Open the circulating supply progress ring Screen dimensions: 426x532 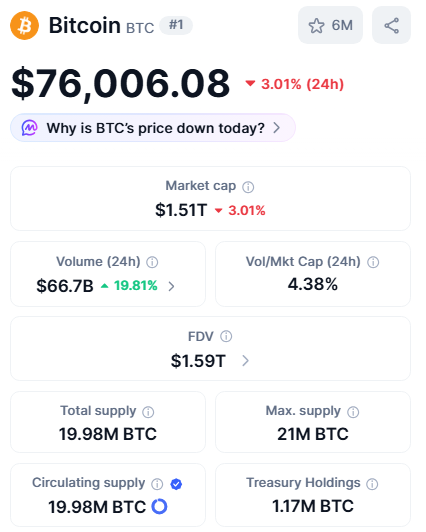tap(159, 506)
